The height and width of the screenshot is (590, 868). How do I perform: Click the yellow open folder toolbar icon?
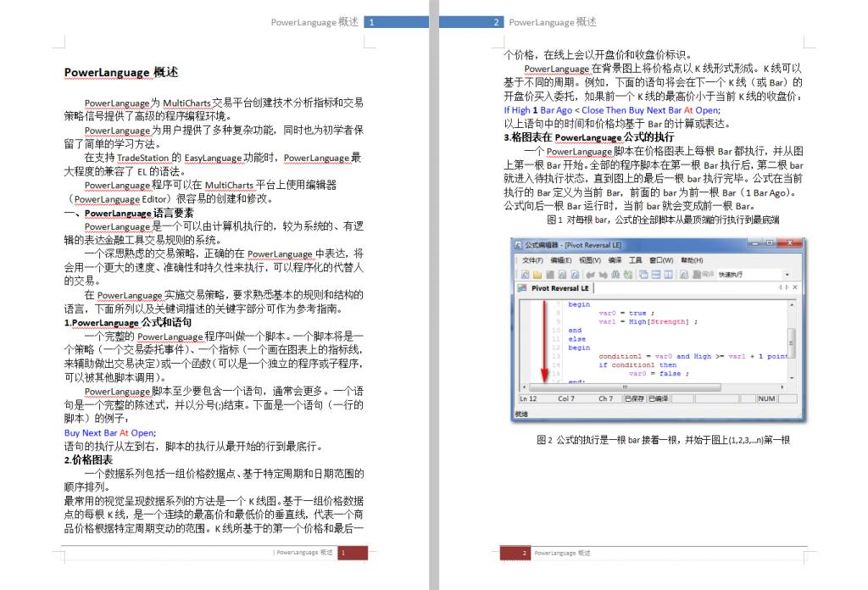tap(537, 275)
